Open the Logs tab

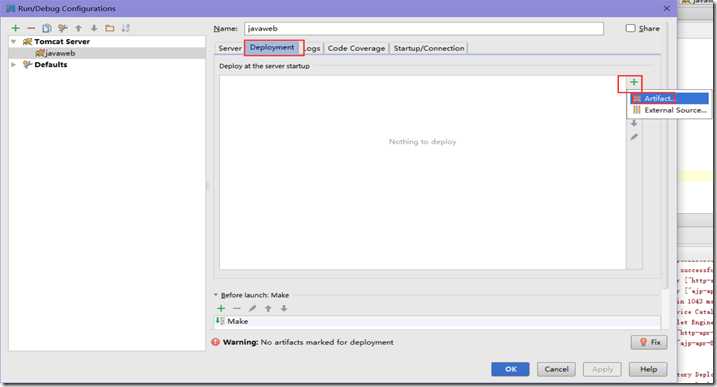point(313,48)
